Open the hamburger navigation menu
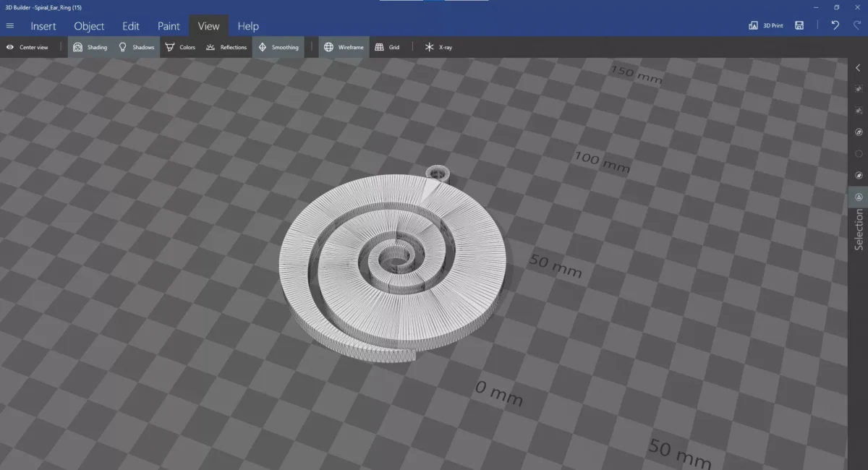Screen dimensions: 868x470 tap(9, 26)
